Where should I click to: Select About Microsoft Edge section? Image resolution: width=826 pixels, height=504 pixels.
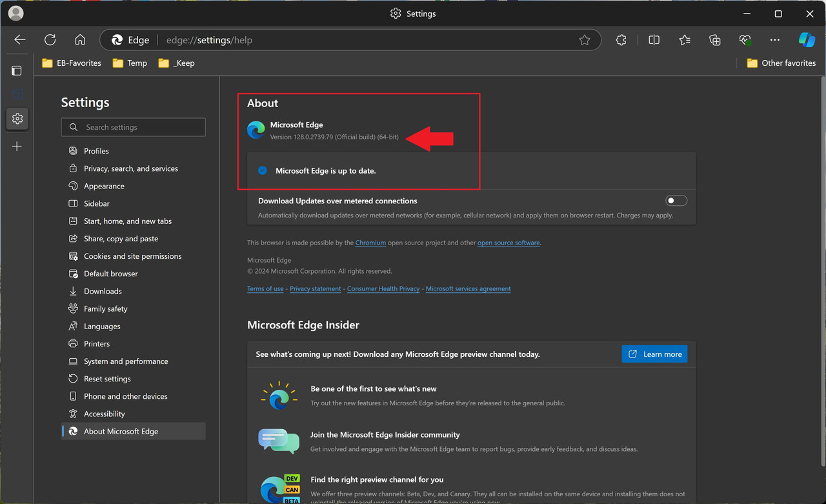[x=134, y=431]
